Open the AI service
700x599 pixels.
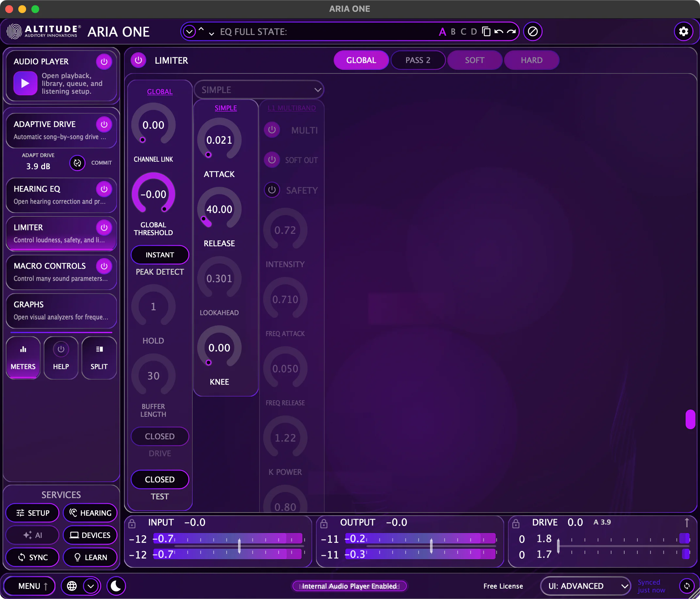tap(32, 535)
